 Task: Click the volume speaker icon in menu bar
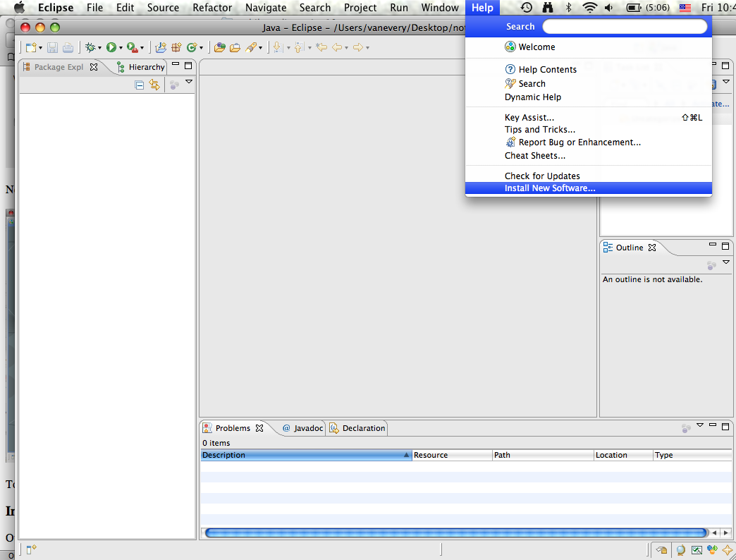[609, 8]
